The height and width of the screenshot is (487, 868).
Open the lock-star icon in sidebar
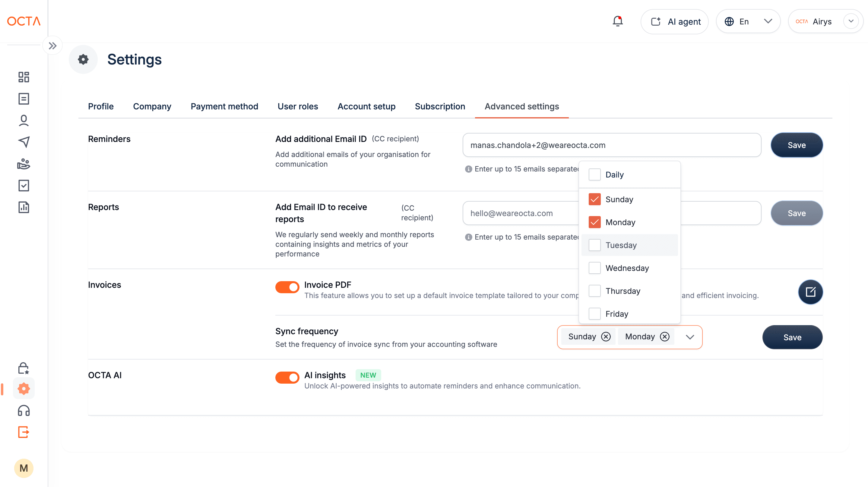tap(24, 368)
